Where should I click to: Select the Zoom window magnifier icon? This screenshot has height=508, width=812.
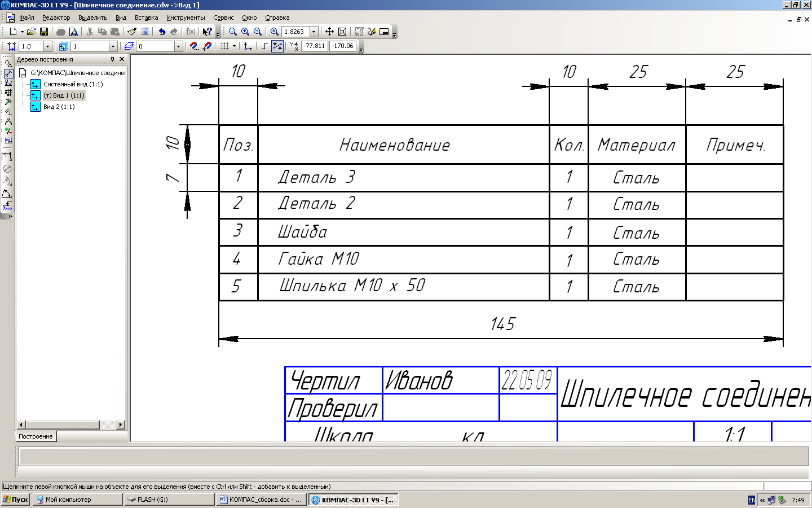pos(232,32)
